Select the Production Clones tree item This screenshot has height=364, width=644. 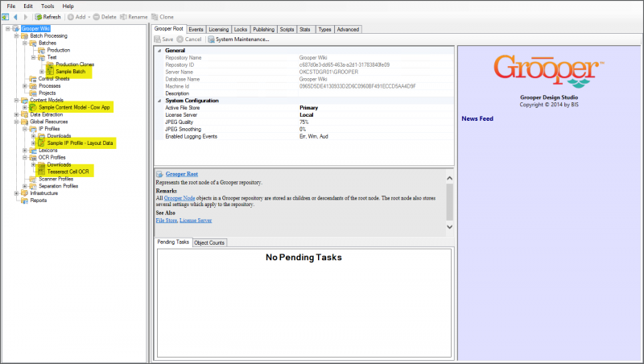pos(75,64)
